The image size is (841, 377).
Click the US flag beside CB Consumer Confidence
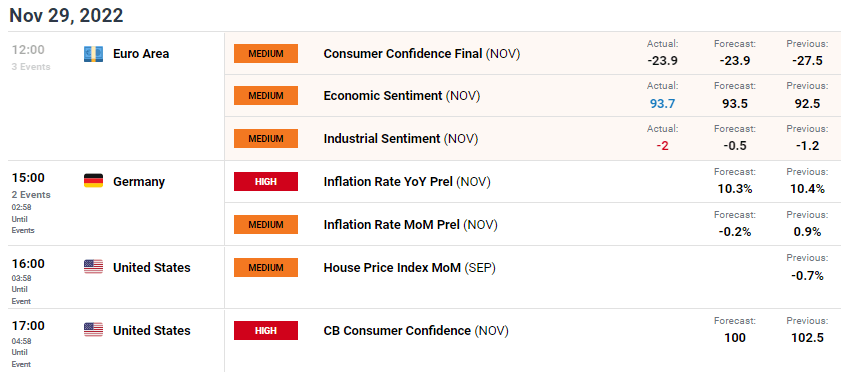tap(93, 330)
